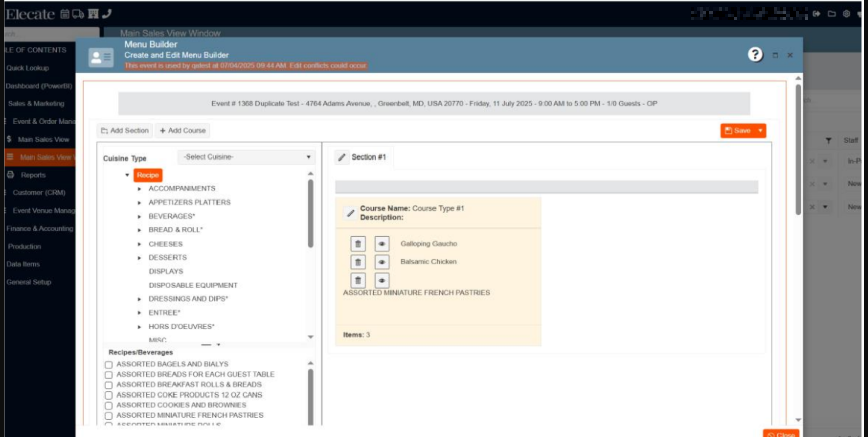Expand the DESSERTS tree category
868x437 pixels.
pos(139,258)
